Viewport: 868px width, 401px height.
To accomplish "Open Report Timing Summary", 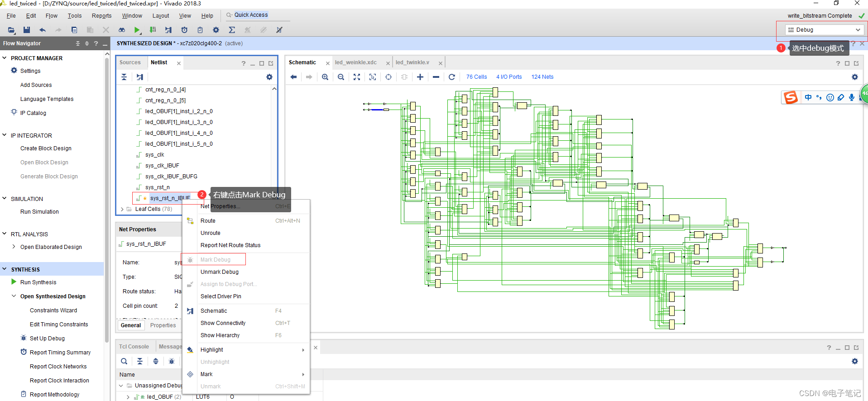I will click(x=60, y=353).
